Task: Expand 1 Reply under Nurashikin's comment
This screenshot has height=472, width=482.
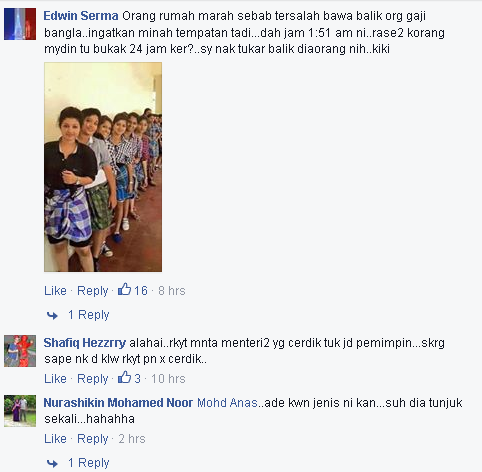Action: (89, 463)
